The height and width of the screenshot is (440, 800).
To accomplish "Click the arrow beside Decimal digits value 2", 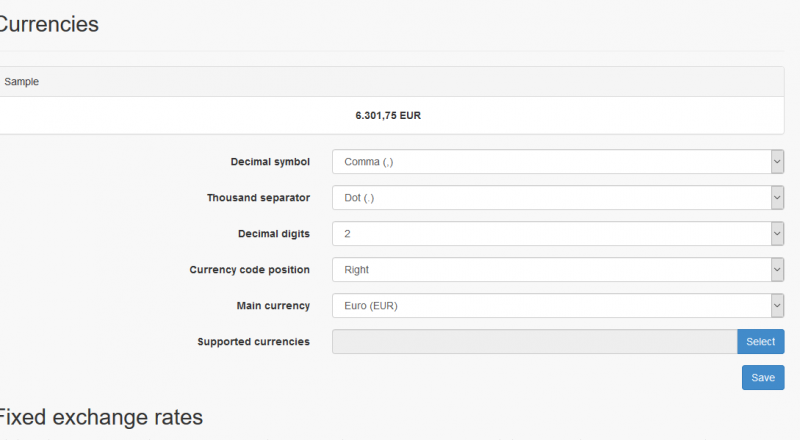I will pyautogui.click(x=777, y=234).
